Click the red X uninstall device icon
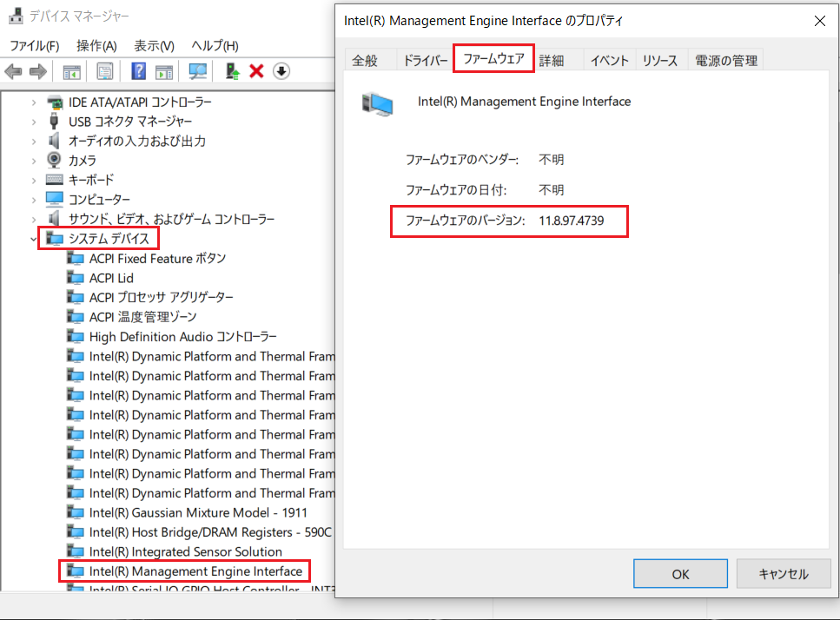Image resolution: width=840 pixels, height=620 pixels. pos(256,71)
